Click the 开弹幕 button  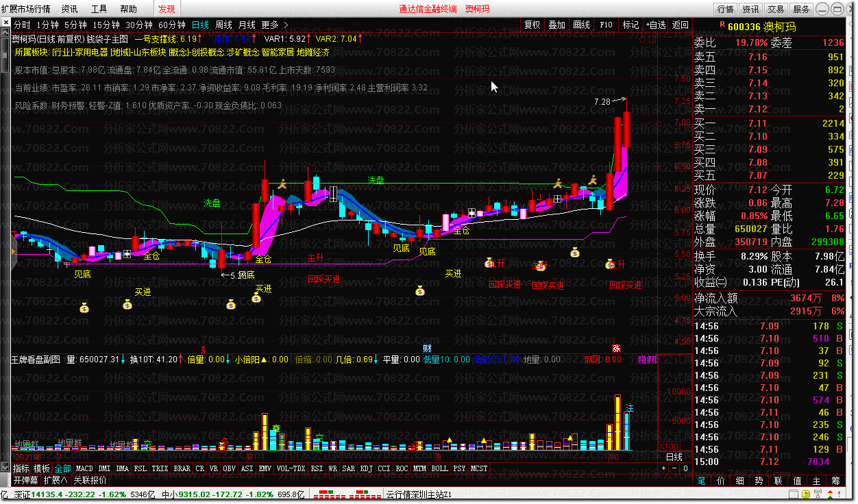26,480
